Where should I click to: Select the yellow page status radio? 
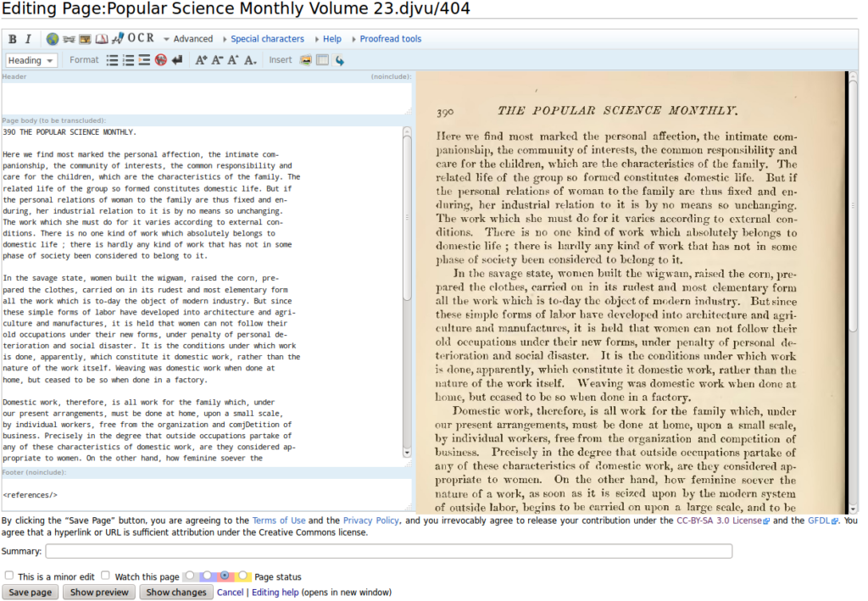click(x=242, y=576)
